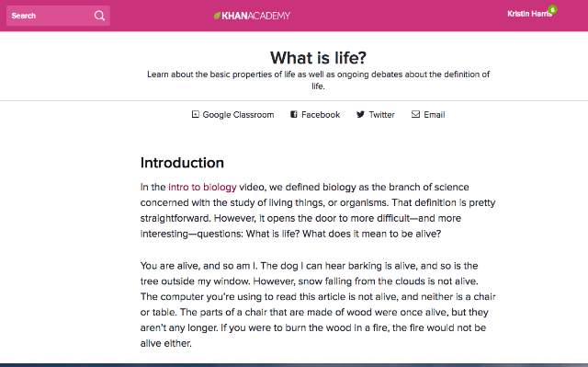Click the paragraph starting "You are alive"
The image size is (588, 367).
click(x=318, y=304)
